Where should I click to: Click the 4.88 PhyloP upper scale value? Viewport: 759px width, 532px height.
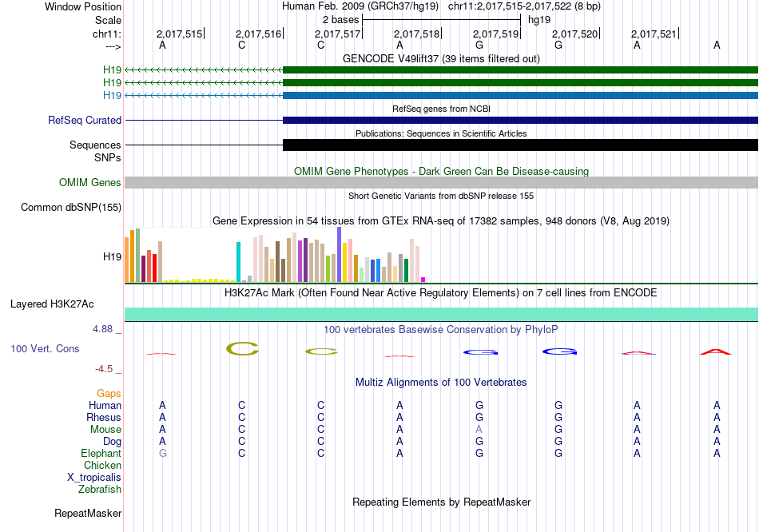coord(102,329)
